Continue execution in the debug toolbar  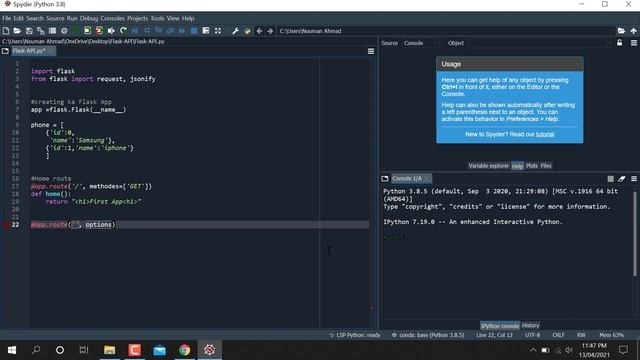click(x=182, y=31)
